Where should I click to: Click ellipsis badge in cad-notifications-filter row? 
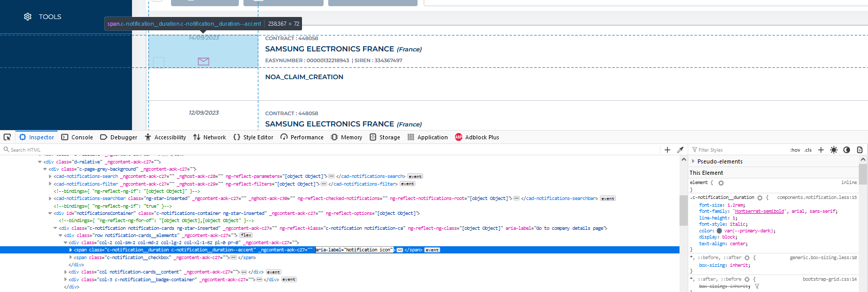[324, 184]
